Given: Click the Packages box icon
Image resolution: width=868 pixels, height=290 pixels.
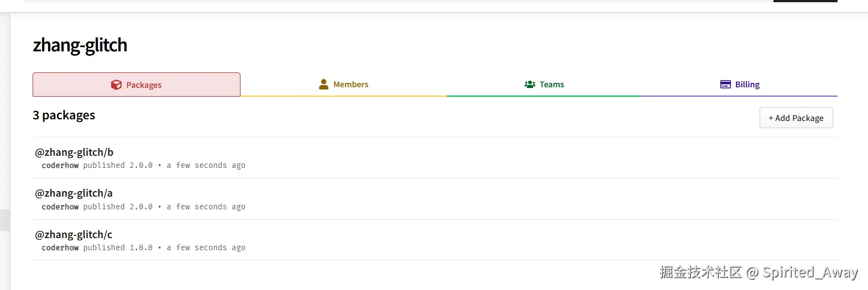Looking at the screenshot, I should (x=116, y=85).
